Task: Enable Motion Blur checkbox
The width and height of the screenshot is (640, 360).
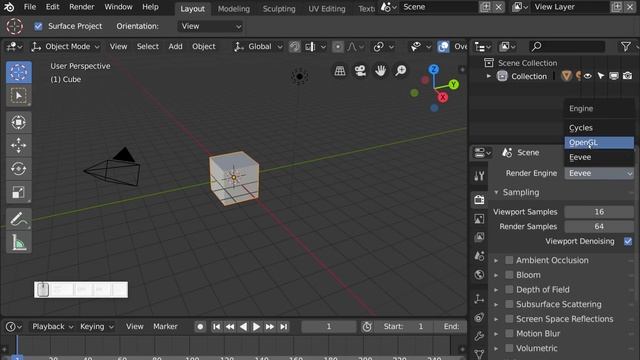Action: [x=509, y=333]
